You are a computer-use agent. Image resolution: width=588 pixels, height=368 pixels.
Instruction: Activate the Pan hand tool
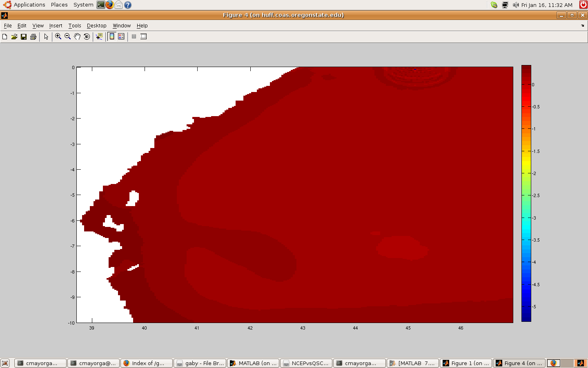click(x=77, y=37)
